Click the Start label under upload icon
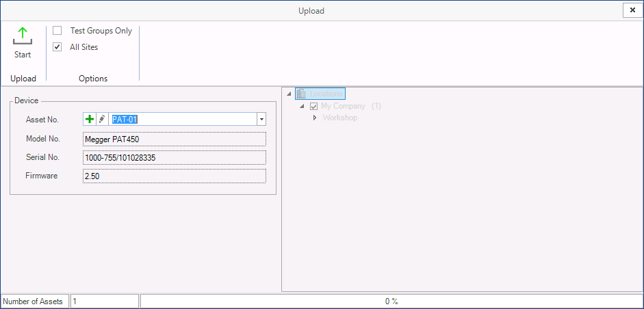644x309 pixels. (23, 55)
